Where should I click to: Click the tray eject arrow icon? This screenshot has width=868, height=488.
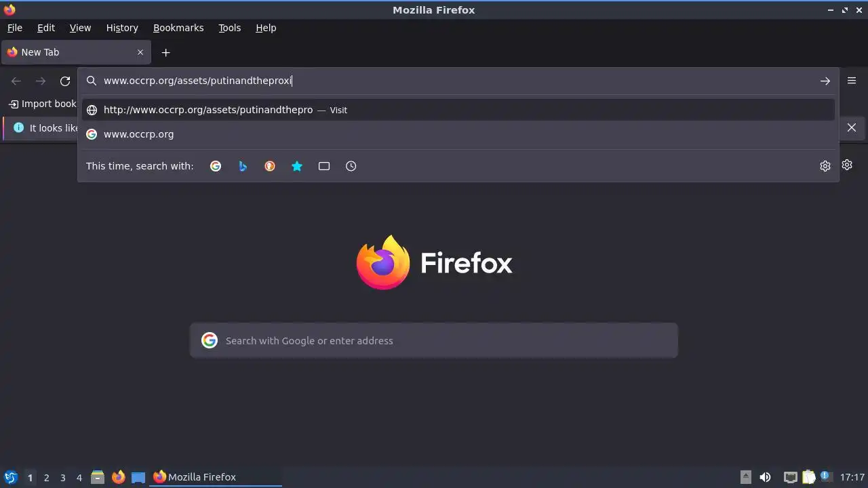[746, 476]
